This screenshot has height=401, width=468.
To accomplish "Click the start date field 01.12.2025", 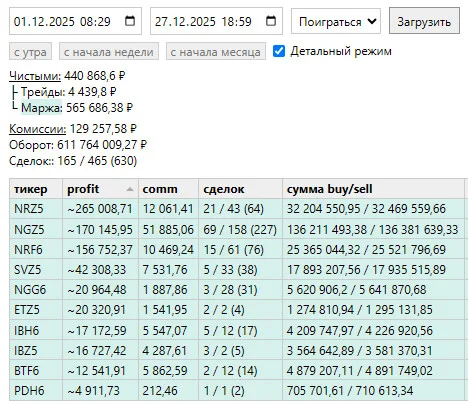I will point(75,21).
